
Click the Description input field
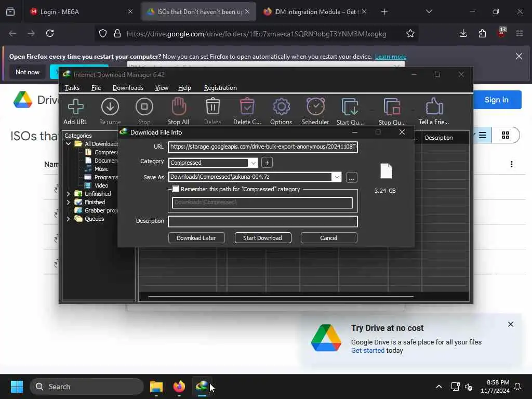point(263,221)
